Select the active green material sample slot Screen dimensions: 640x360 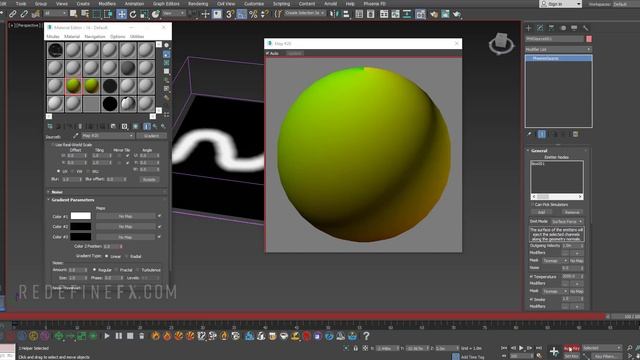pos(73,86)
